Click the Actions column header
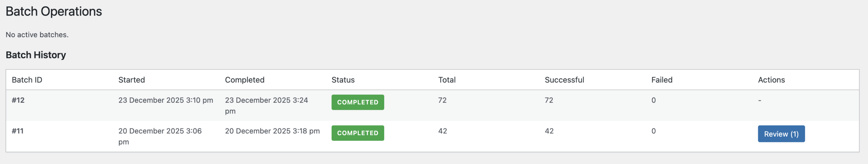Screen dimensions: 868x164 pos(771,80)
